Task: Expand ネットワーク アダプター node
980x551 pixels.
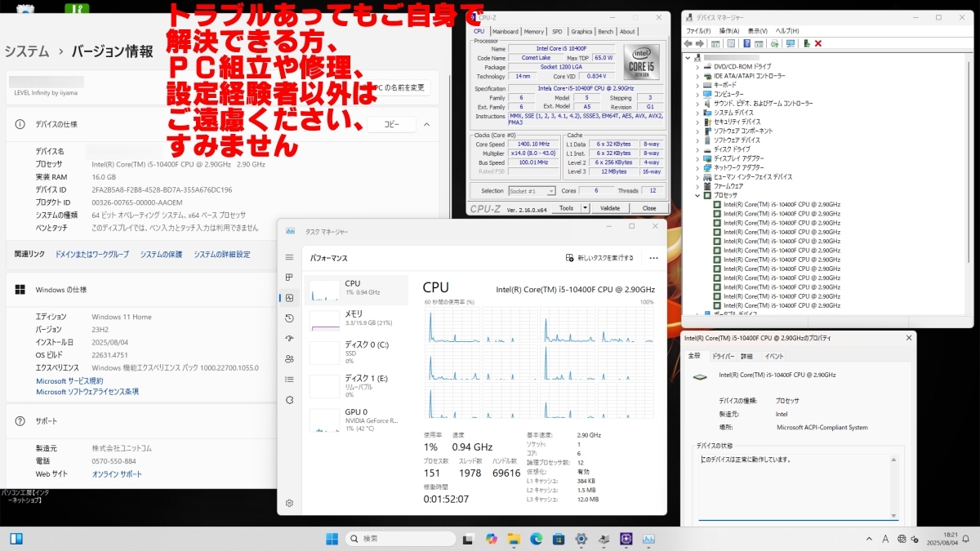Action: (x=697, y=167)
